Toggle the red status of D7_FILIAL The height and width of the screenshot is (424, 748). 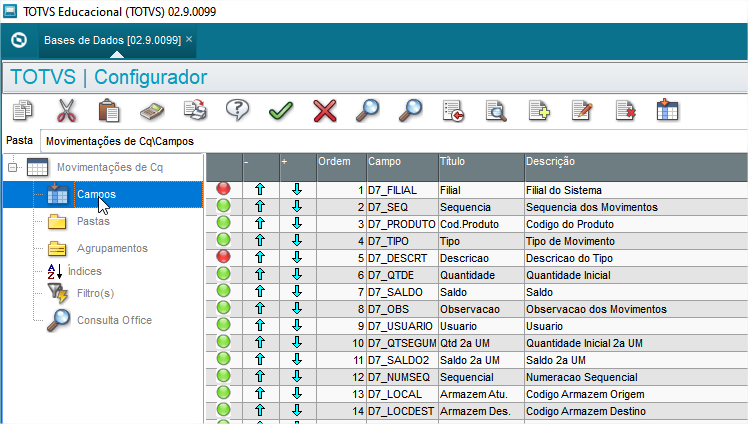(223, 189)
